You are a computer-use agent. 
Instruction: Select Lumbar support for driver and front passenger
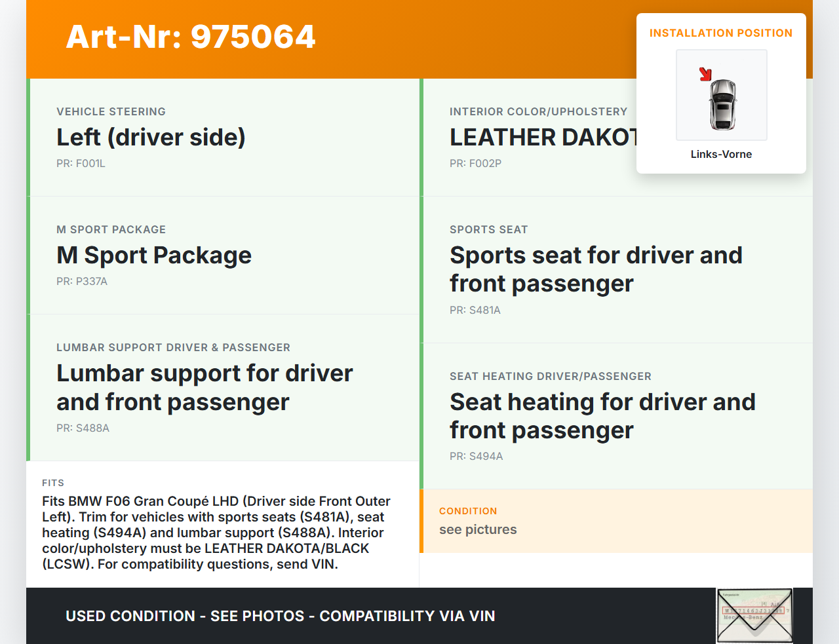point(205,387)
